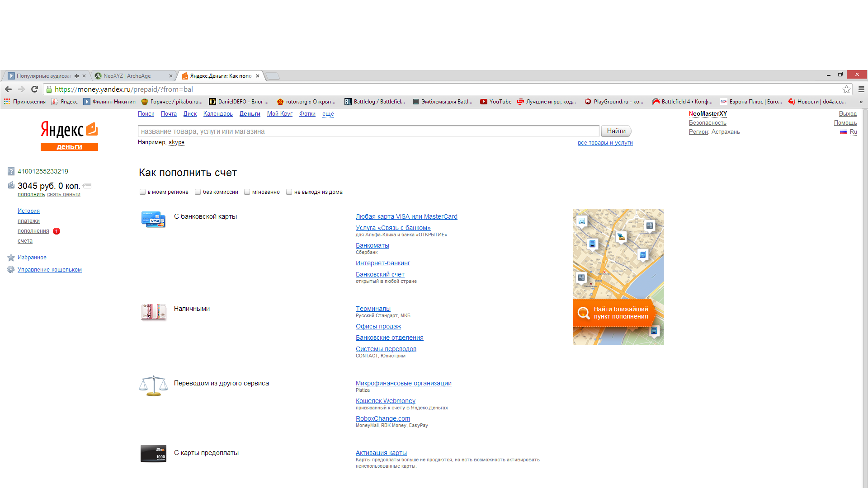
Task: Expand the ещё services menu
Action: pos(328,114)
